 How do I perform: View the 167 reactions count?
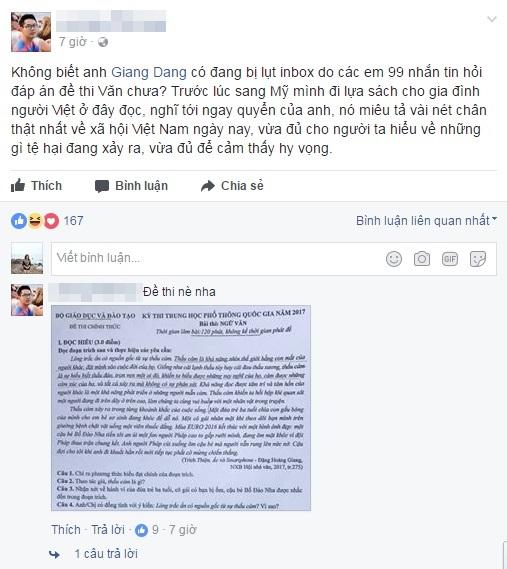[x=73, y=221]
